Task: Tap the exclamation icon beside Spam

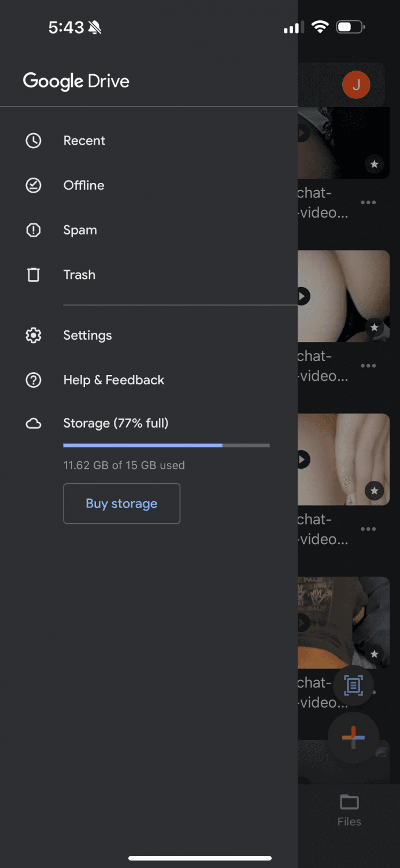Action: coord(34,230)
